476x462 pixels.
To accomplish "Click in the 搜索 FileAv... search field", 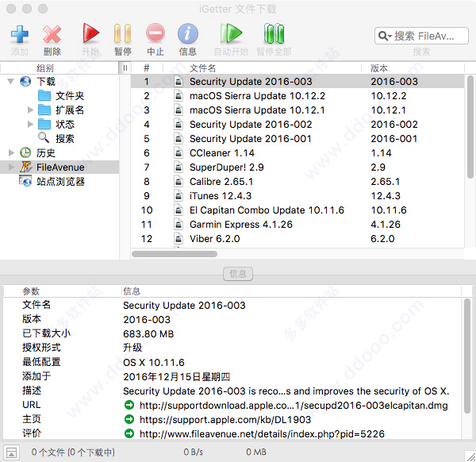I will point(424,37).
